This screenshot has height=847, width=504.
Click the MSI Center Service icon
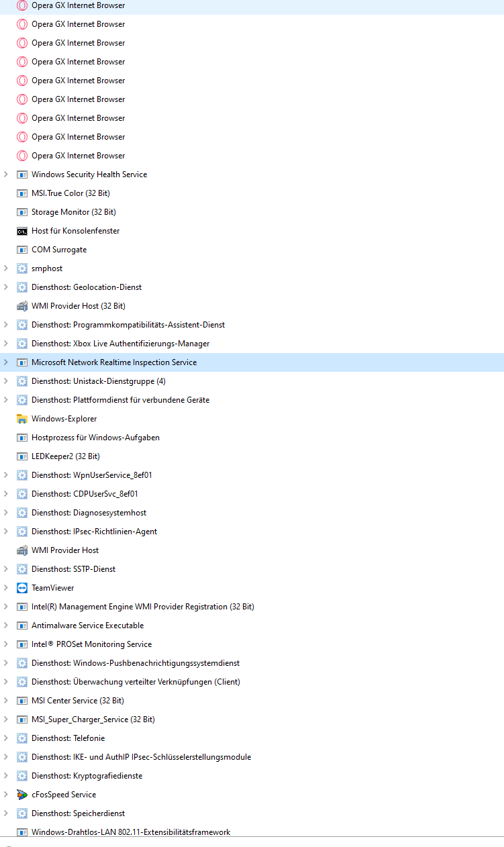22,701
